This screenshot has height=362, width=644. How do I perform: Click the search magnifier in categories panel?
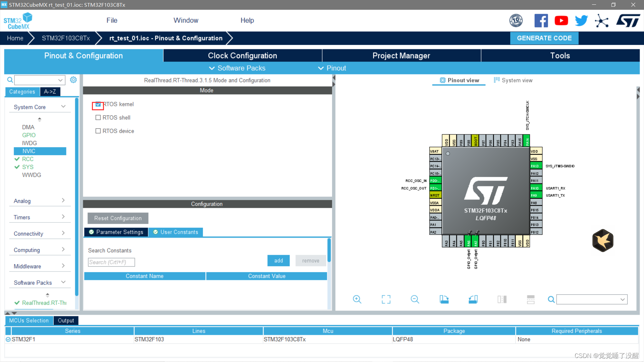pyautogui.click(x=10, y=80)
